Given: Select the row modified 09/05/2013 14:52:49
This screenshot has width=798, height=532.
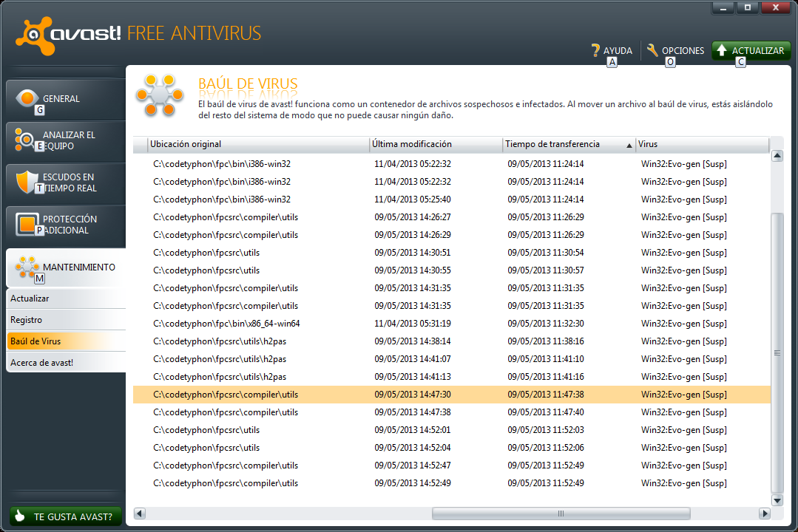Looking at the screenshot, I should pyautogui.click(x=451, y=483).
